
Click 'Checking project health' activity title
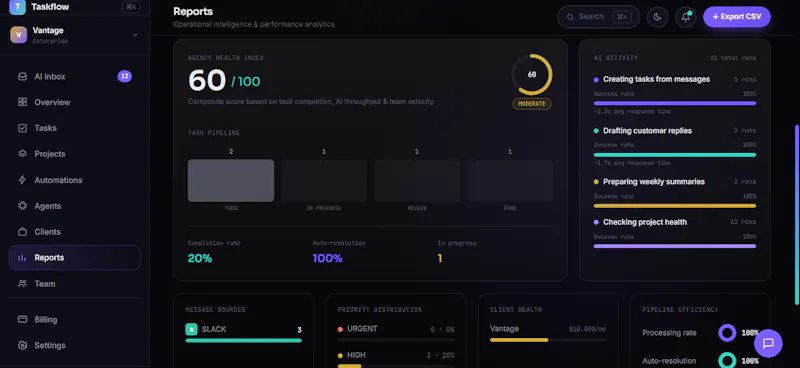tap(645, 222)
